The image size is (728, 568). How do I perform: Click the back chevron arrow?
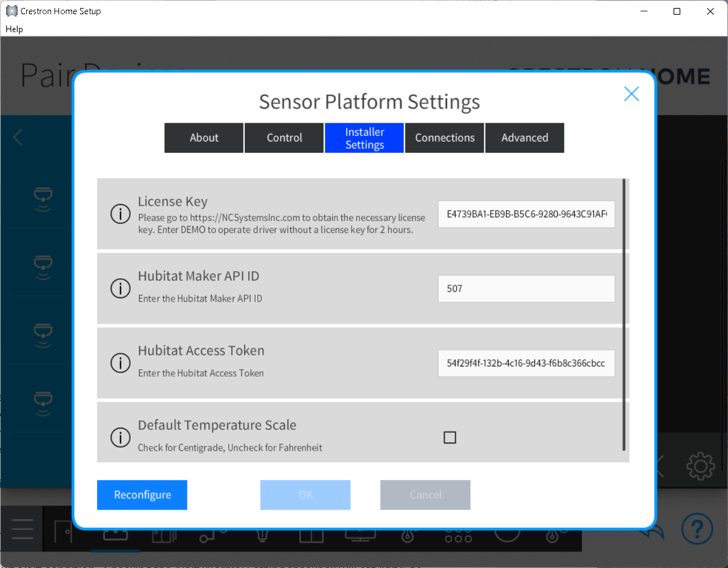click(18, 137)
